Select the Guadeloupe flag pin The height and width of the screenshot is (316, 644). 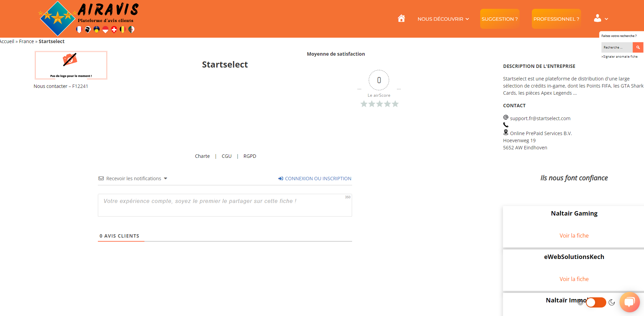click(x=97, y=30)
